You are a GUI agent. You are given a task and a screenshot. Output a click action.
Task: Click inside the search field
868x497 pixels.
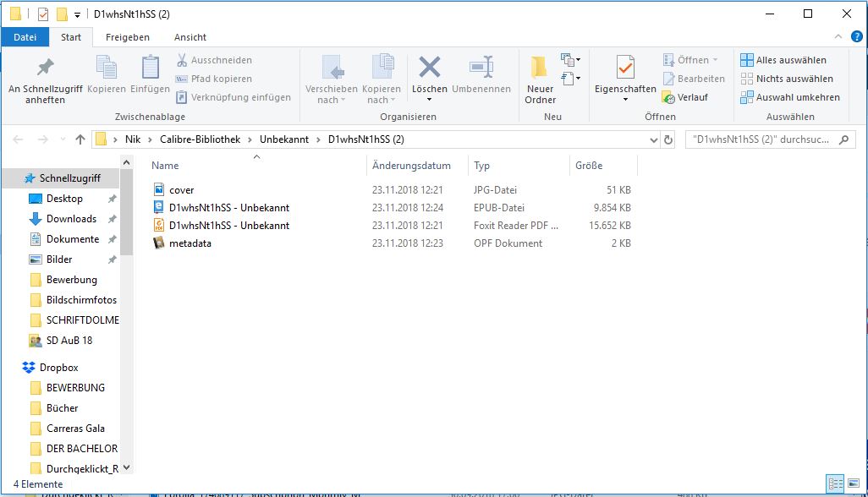click(x=761, y=139)
